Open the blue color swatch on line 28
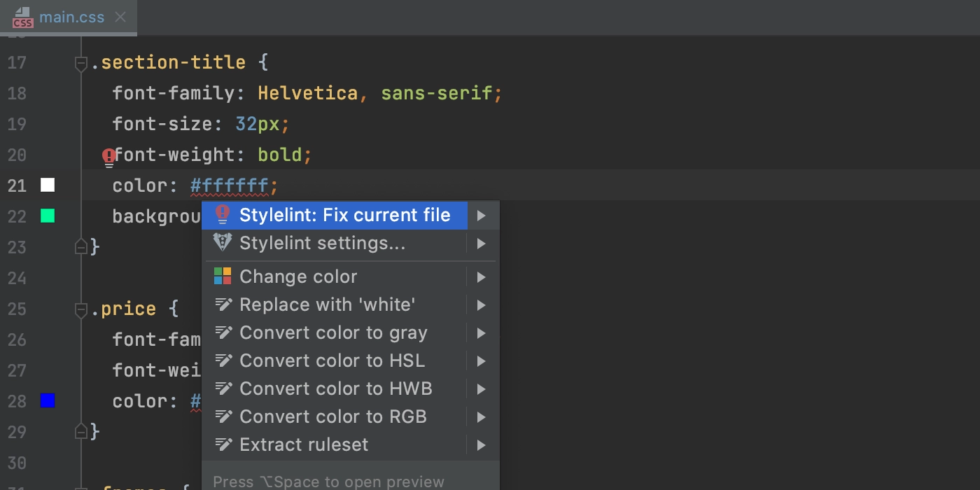 point(48,400)
